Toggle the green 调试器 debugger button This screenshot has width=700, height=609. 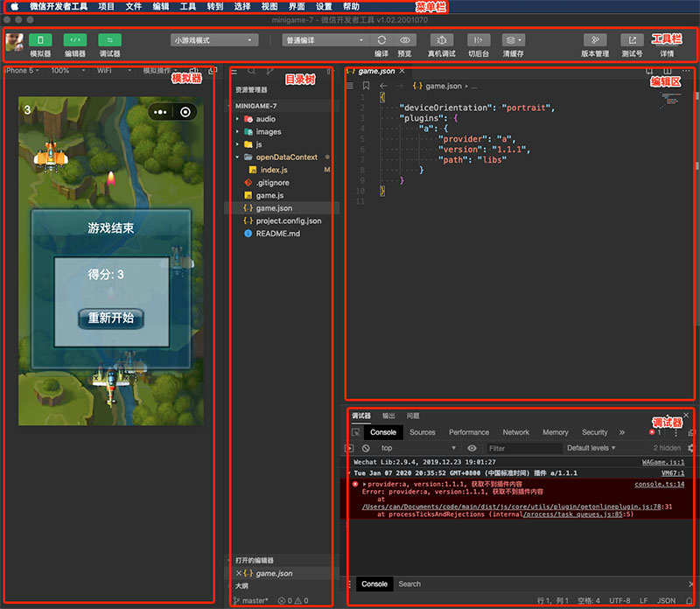(109, 39)
